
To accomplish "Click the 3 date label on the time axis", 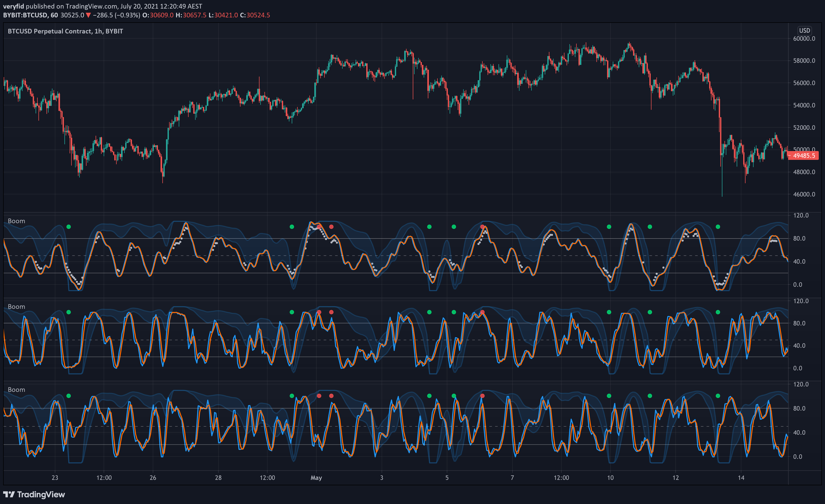I will pos(382,478).
